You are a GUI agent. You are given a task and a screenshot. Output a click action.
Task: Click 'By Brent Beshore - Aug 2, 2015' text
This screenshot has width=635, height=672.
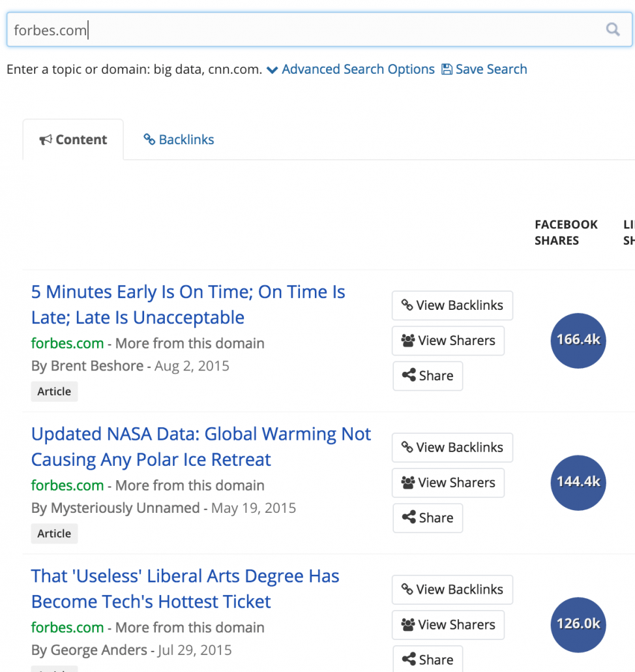coord(130,365)
